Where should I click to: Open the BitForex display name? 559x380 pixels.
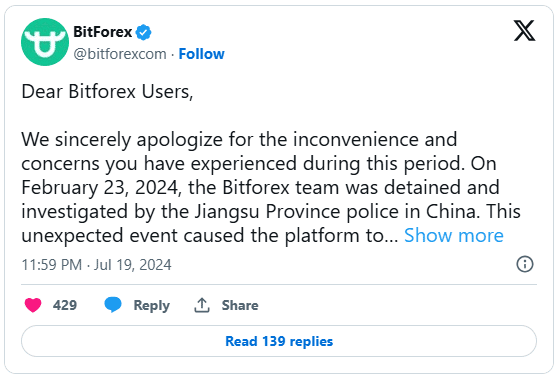point(103,32)
